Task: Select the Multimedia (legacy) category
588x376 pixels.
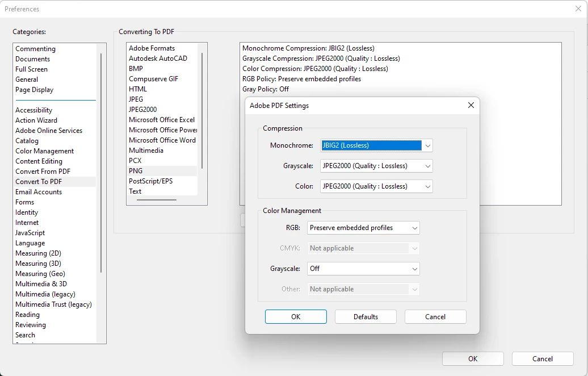Action: [x=45, y=294]
